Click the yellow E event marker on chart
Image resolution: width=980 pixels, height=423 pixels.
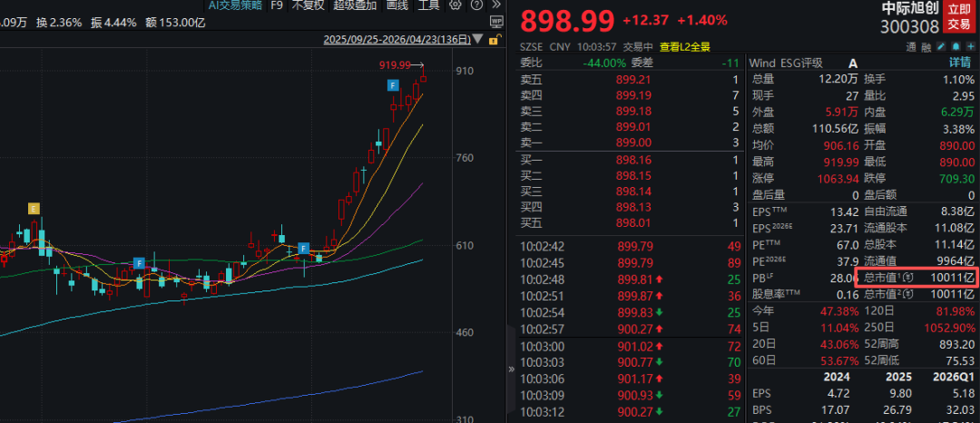pos(34,209)
